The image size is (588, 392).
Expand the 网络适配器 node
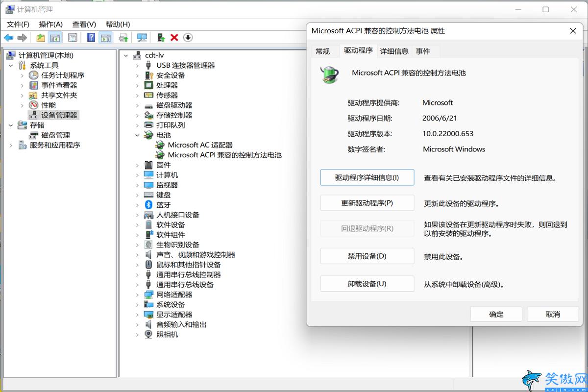click(138, 294)
